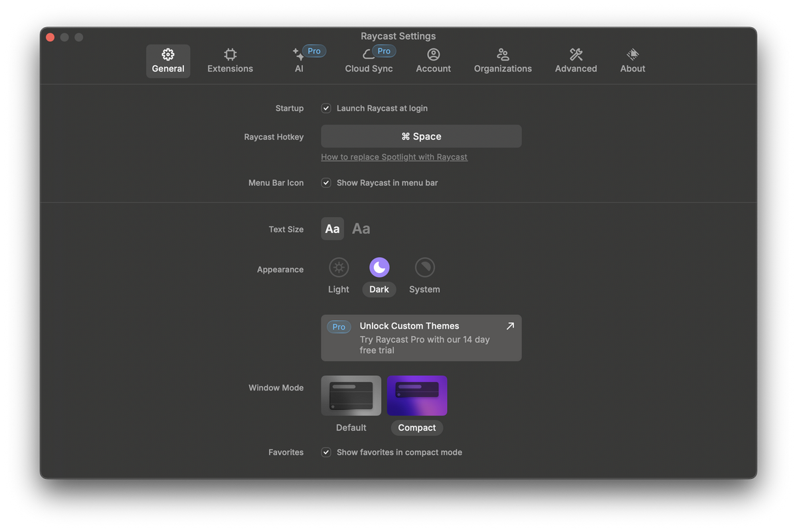Image resolution: width=797 pixels, height=532 pixels.
Task: Click the Raycast Hotkey ⌘ Space field
Action: (421, 136)
